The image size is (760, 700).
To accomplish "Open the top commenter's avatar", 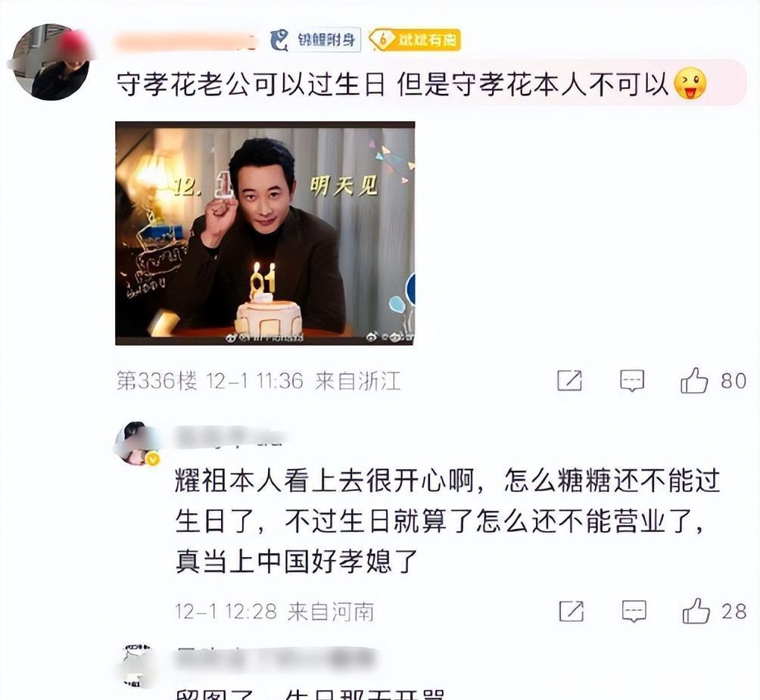I will click(x=51, y=62).
